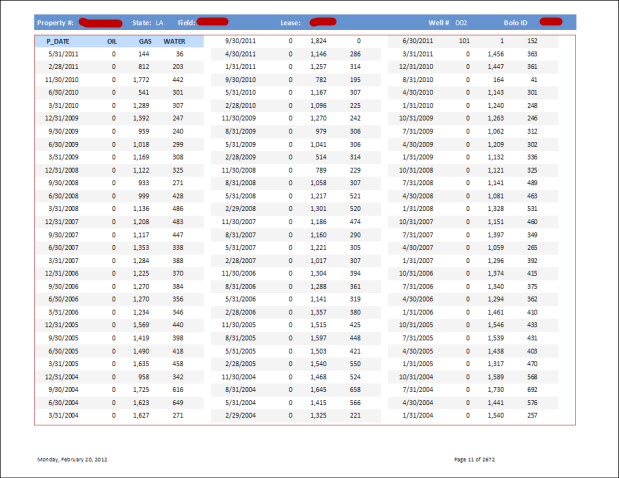Select the 6/30/2007 date cell
Image resolution: width=619 pixels, height=478 pixels.
coord(63,247)
